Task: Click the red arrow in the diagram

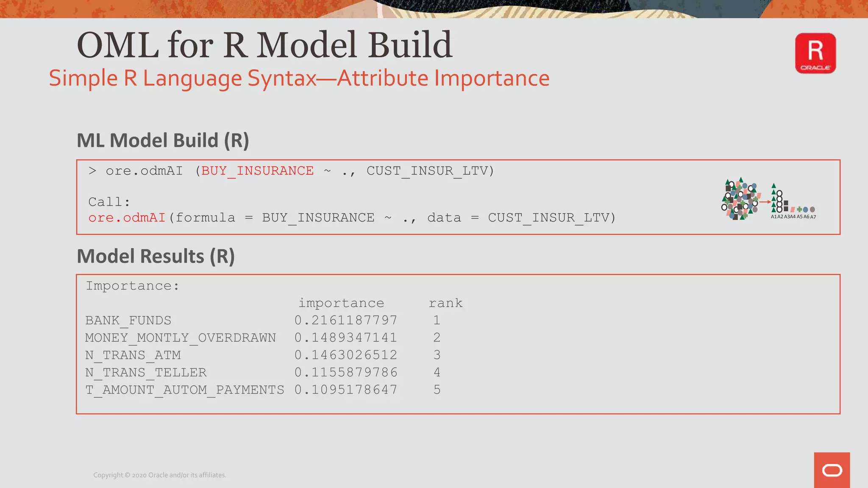Action: pyautogui.click(x=765, y=202)
